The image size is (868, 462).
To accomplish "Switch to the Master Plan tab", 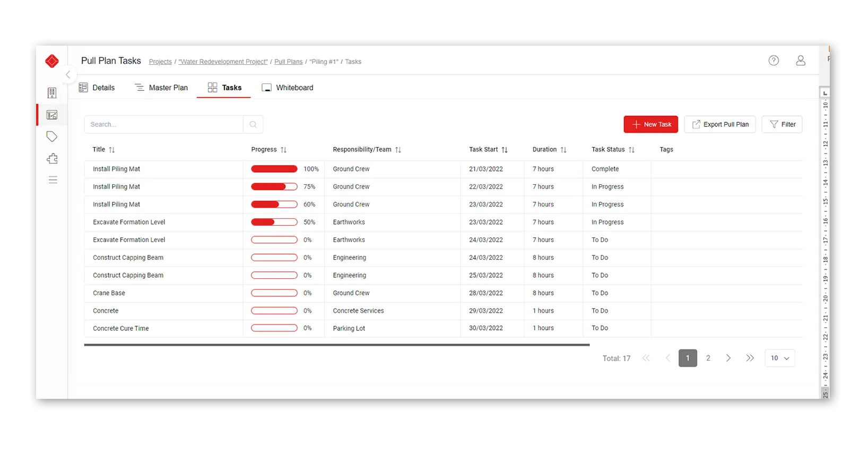I will point(161,88).
